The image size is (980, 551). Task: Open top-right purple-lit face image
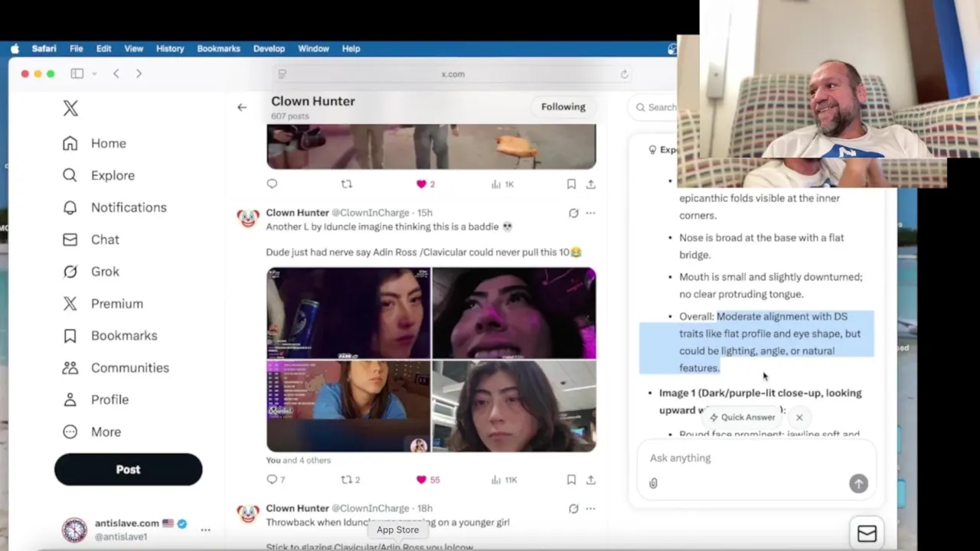[x=514, y=313]
